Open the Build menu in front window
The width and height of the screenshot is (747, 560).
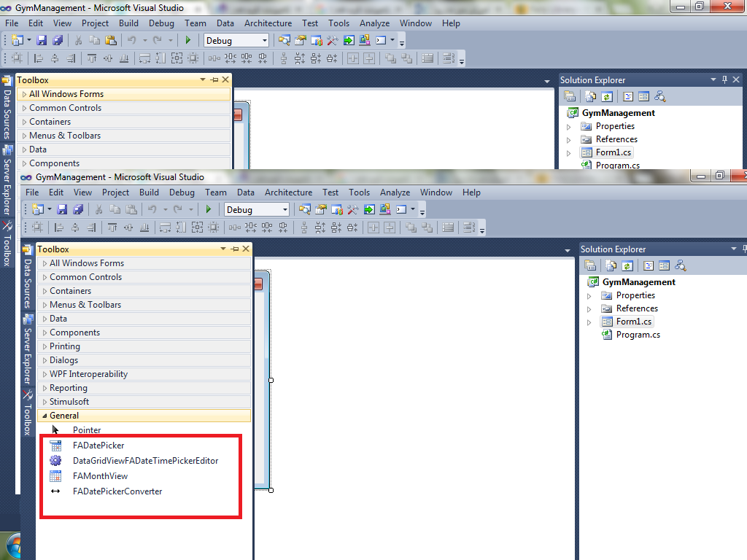tap(149, 192)
